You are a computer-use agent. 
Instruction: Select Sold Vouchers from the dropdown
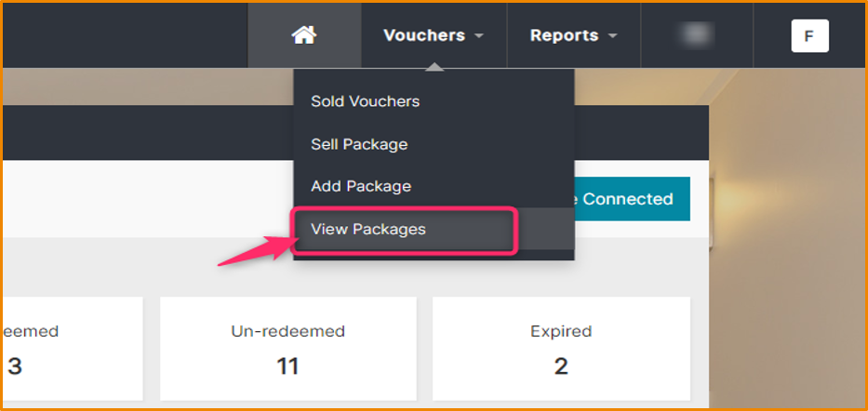pyautogui.click(x=365, y=101)
